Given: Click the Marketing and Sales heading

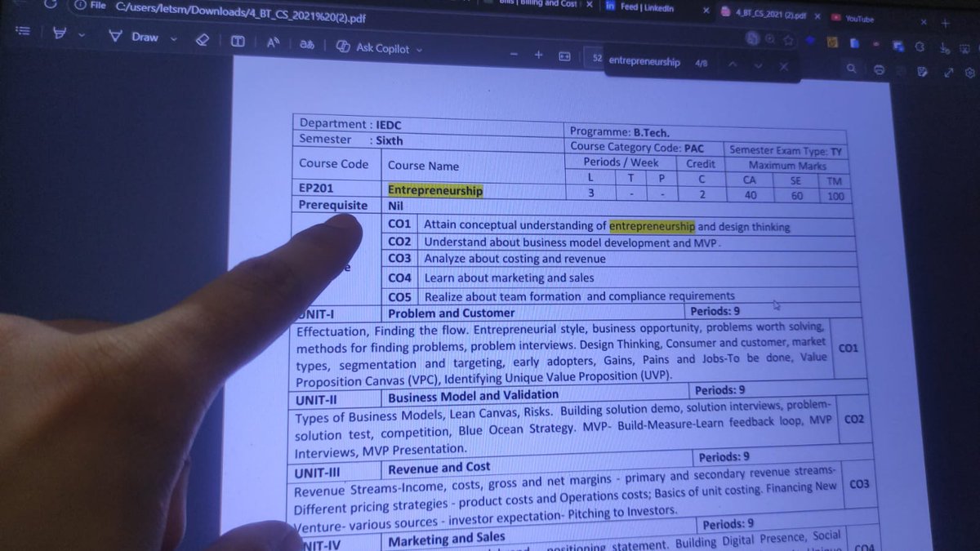Looking at the screenshot, I should click(x=447, y=539).
